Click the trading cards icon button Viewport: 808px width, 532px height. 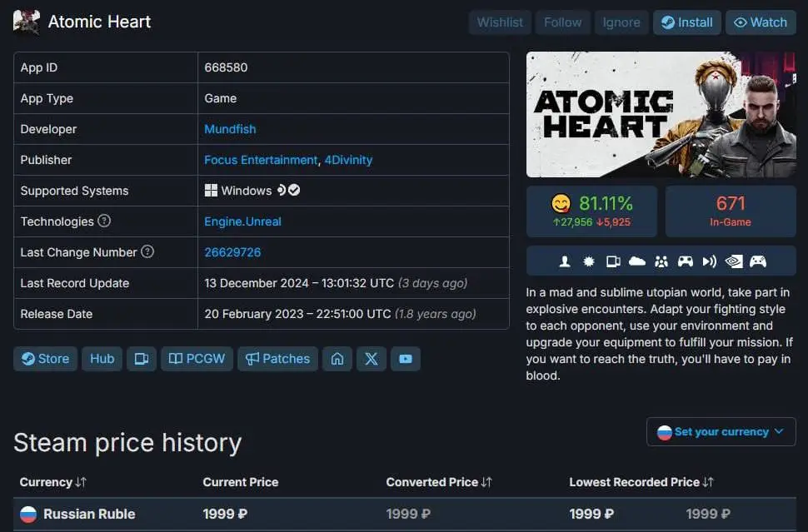142,359
